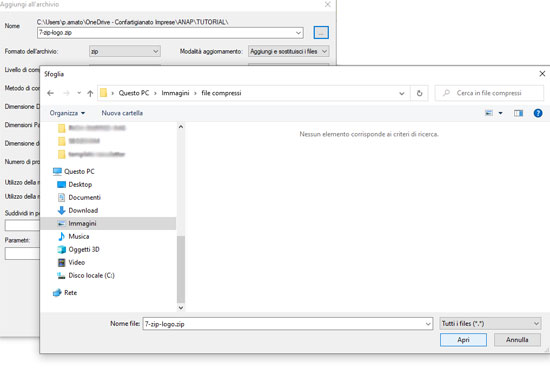Click the Apri button
Screen dimensions: 550x368
tap(463, 340)
